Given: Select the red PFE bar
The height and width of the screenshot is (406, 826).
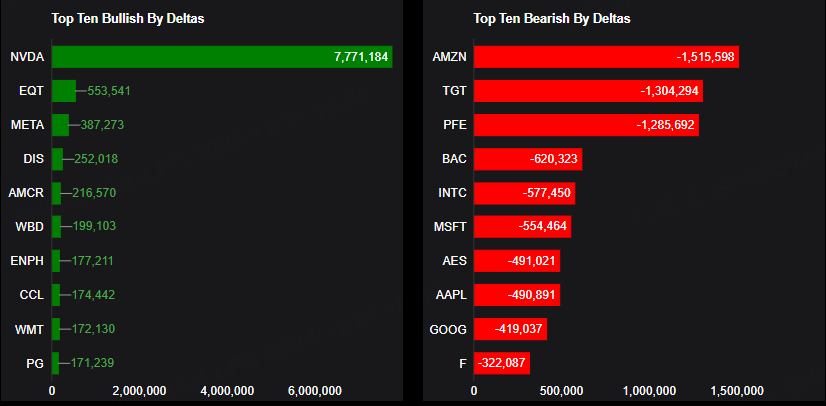Looking at the screenshot, I should [x=586, y=125].
